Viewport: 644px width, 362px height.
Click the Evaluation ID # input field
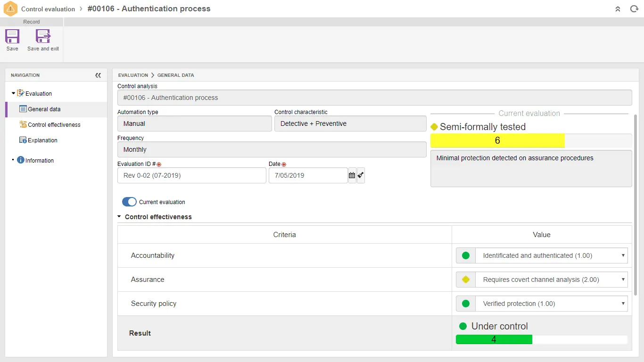click(191, 175)
